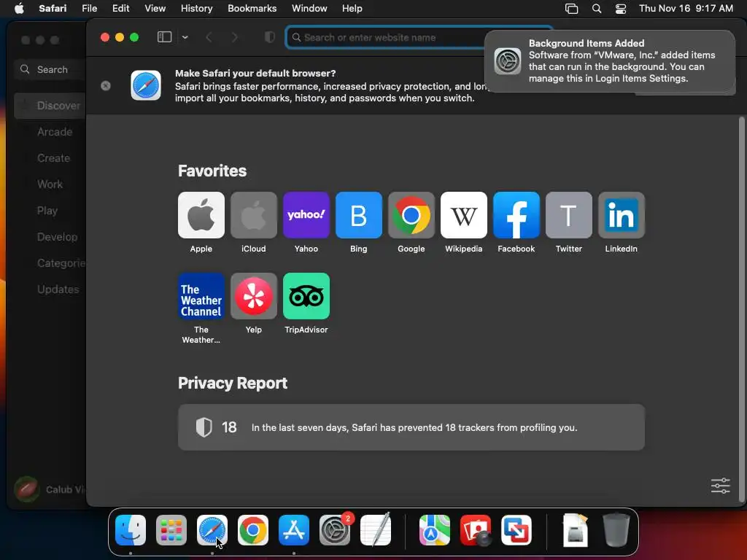
Task: Open the Google favorite tile
Action: click(x=411, y=215)
